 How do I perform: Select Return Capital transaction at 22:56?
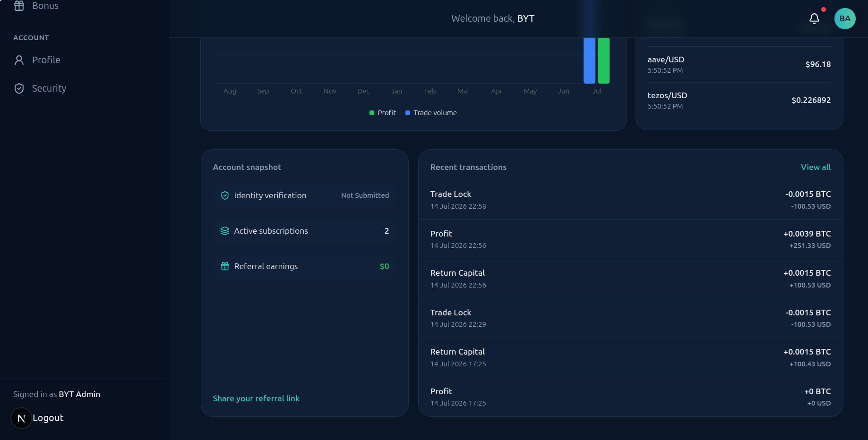pyautogui.click(x=630, y=279)
